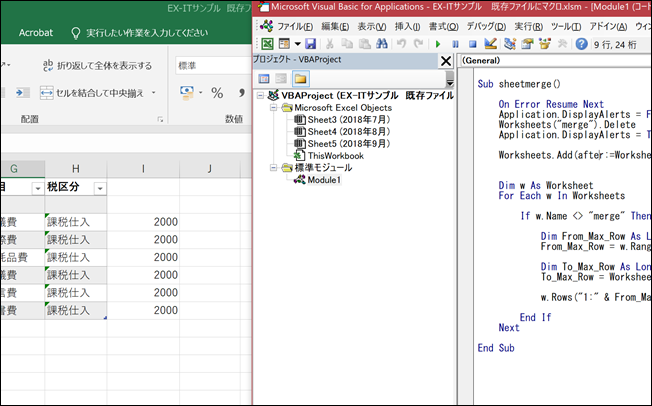The image size is (652, 406).
Task: Open the 実行(R) menu
Action: pos(529,27)
